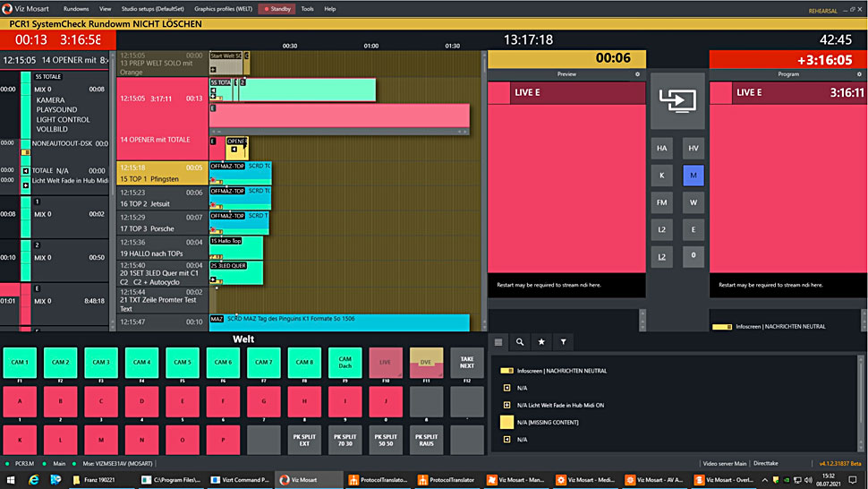Open Internet Explorer from taskbar

[34, 480]
